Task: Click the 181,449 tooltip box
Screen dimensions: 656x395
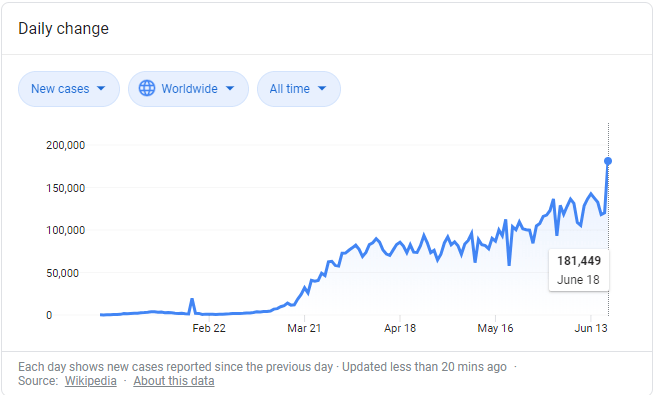Action: tap(579, 270)
